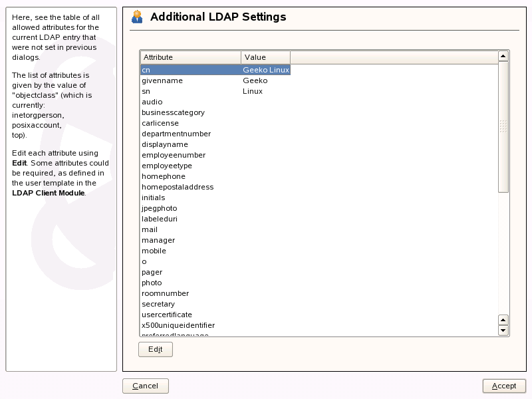
Task: Click the Geeko Linux value cell
Action: 266,70
